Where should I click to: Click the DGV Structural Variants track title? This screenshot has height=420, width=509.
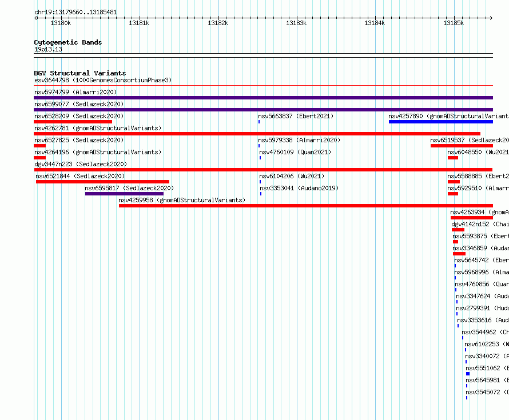80,73
